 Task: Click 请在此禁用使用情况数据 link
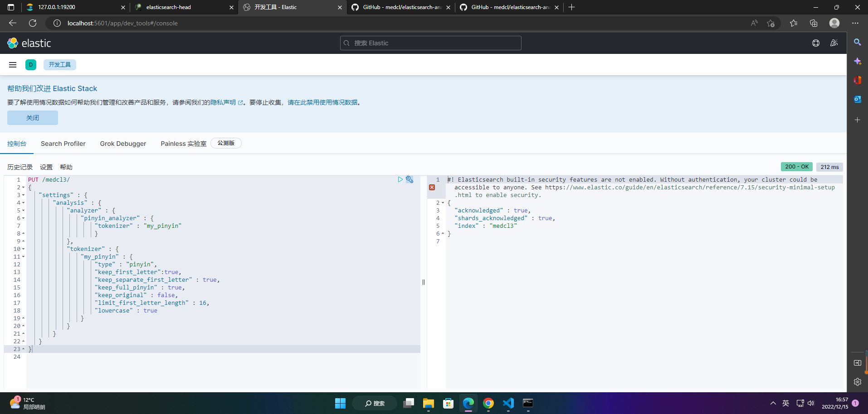point(322,103)
